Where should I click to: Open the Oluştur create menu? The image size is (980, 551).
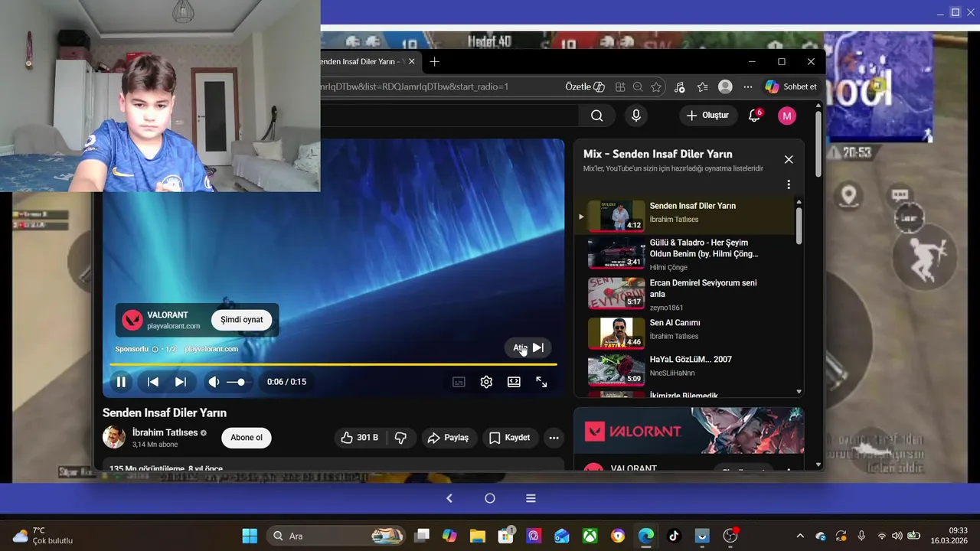708,116
